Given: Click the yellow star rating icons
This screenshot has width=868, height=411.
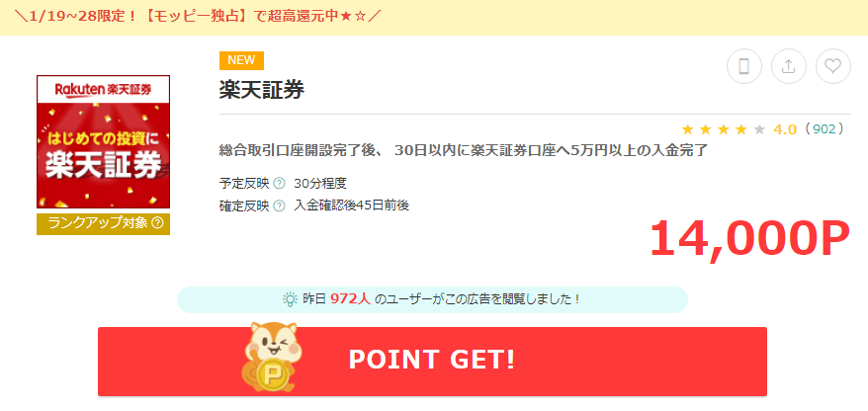Looking at the screenshot, I should coord(724,130).
